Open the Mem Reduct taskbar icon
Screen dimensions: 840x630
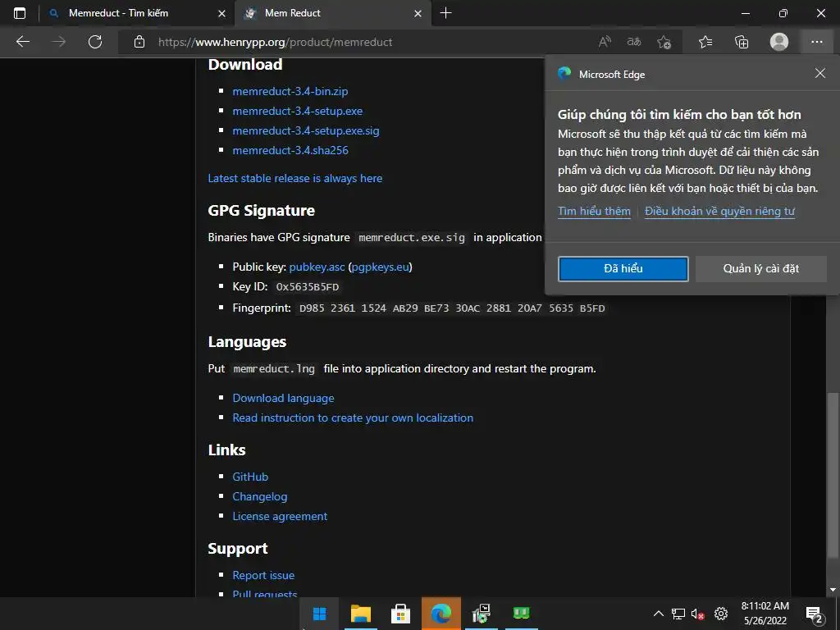[521, 614]
